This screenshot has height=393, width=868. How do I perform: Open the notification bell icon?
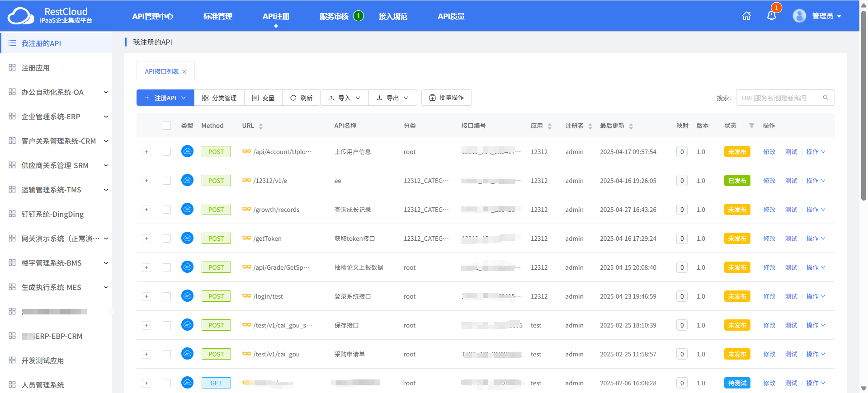click(x=771, y=16)
